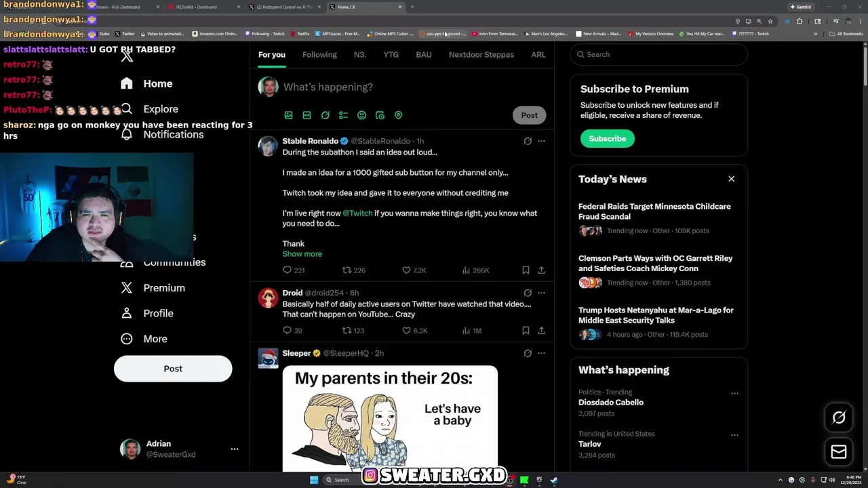Image resolution: width=868 pixels, height=488 pixels.
Task: Open All Bookmarks folder
Action: 846,34
